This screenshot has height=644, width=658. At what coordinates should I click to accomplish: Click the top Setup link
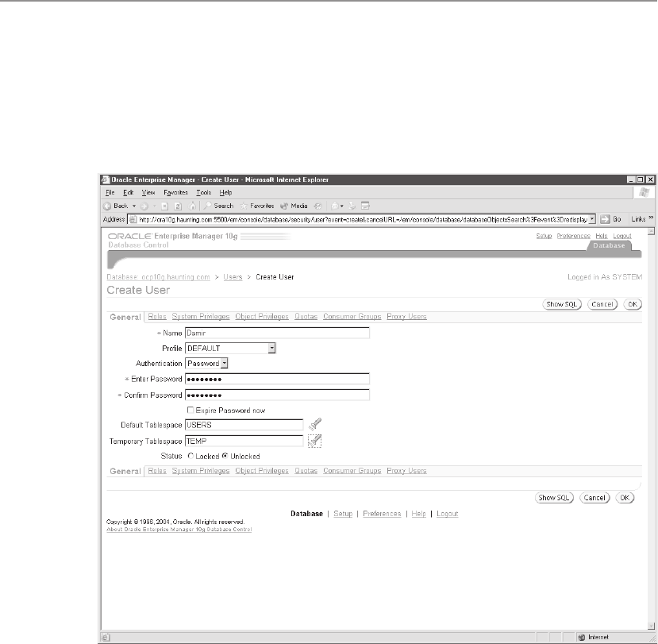click(544, 236)
